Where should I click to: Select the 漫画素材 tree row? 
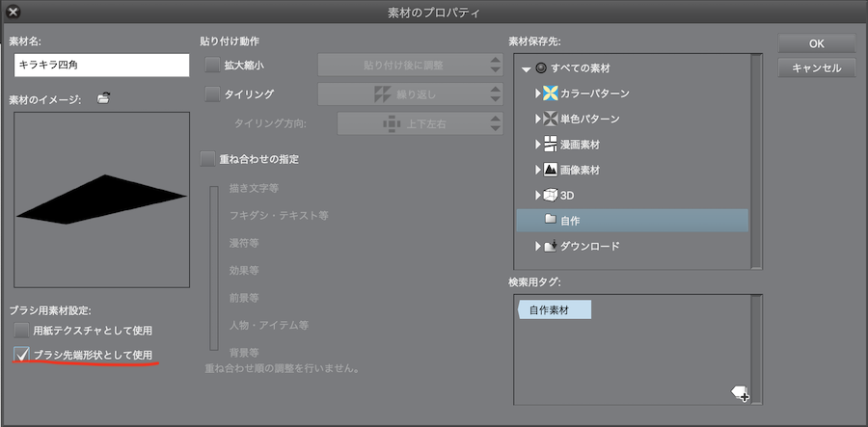[x=632, y=145]
